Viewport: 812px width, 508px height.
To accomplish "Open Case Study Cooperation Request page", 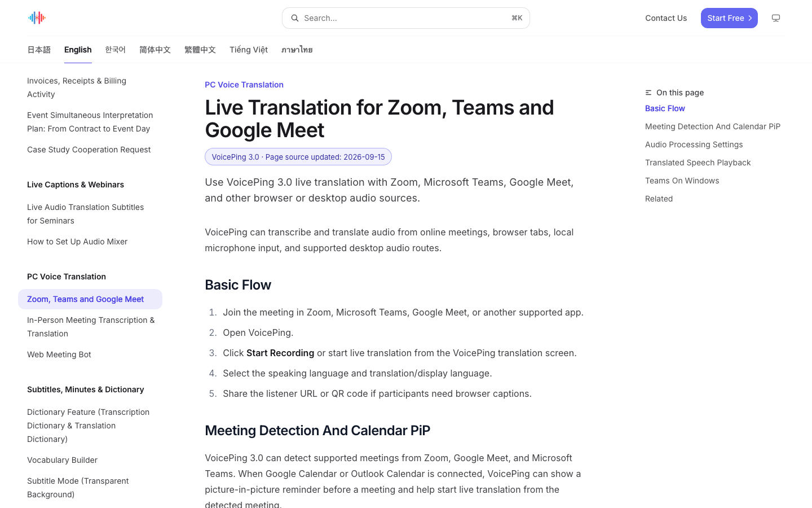I will [90, 150].
